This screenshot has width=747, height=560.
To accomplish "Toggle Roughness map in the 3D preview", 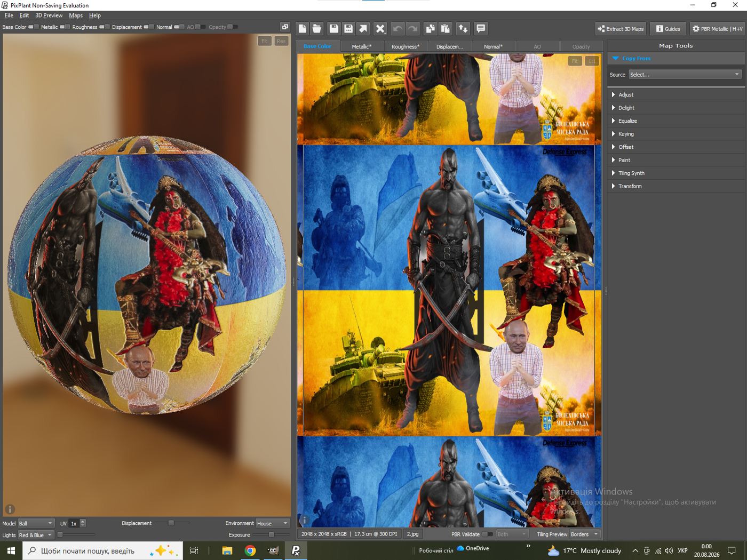I will 104,27.
